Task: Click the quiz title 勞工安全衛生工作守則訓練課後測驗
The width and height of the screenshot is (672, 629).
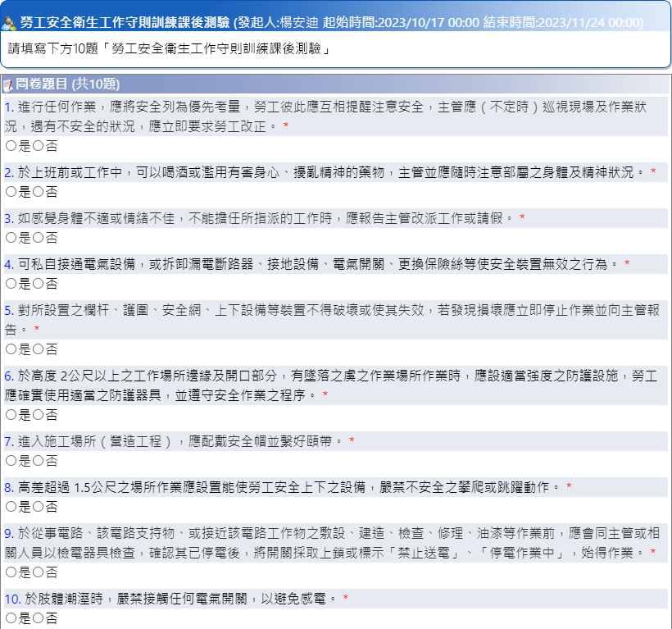Action: (125, 22)
